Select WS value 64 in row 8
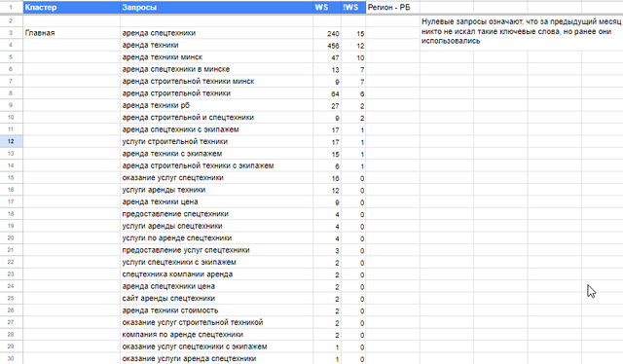623x364 pixels. tap(327, 93)
